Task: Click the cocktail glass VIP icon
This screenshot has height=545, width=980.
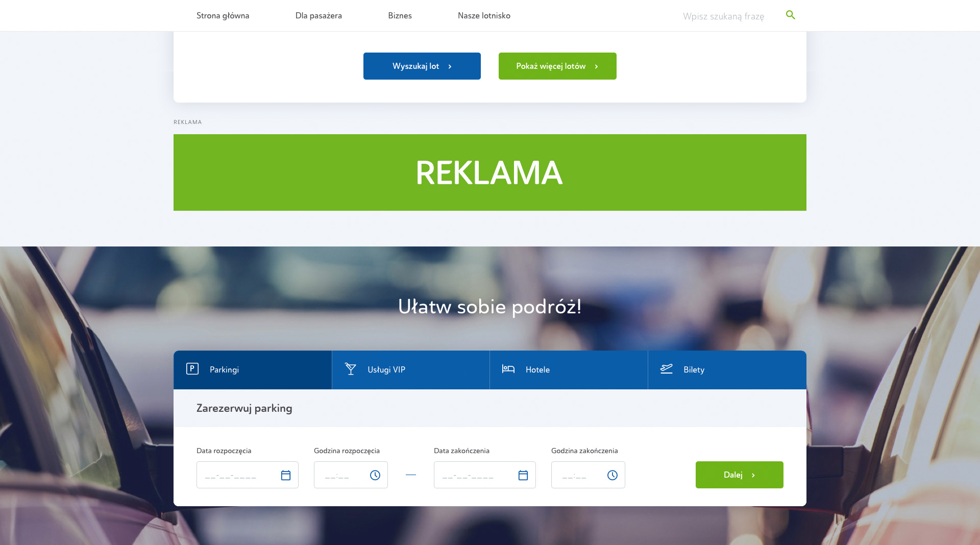Action: coord(351,369)
